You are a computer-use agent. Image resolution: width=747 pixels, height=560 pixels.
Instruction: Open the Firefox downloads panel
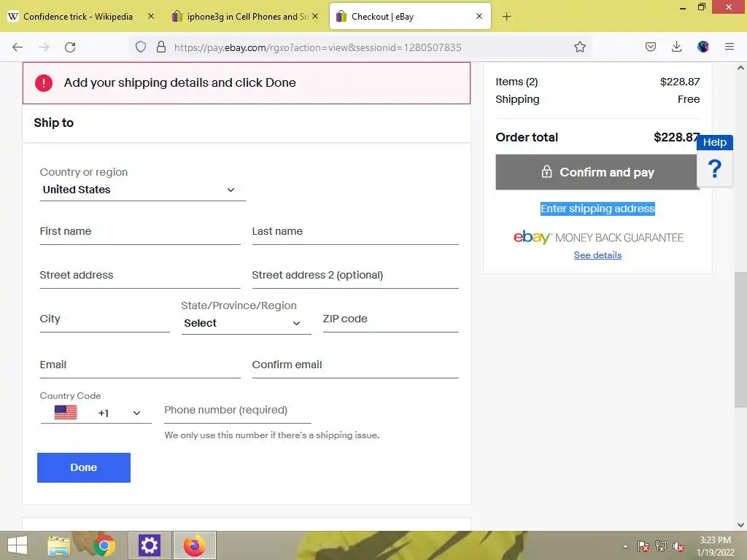coord(676,47)
